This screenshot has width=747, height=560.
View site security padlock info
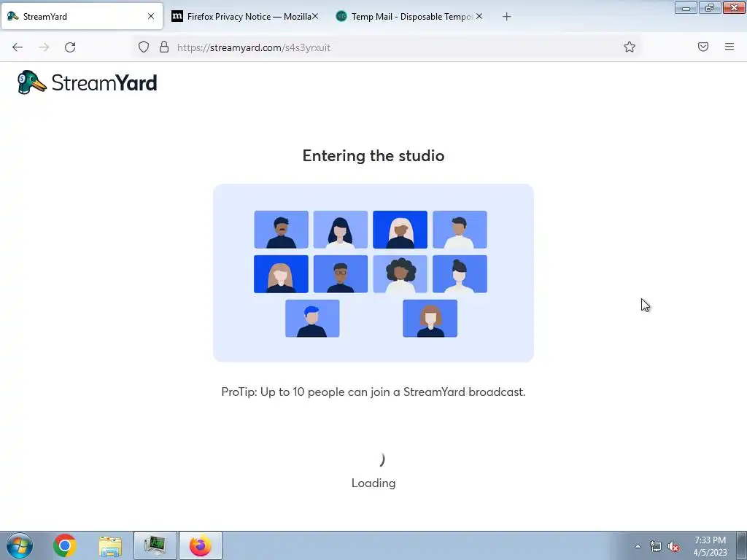(164, 47)
